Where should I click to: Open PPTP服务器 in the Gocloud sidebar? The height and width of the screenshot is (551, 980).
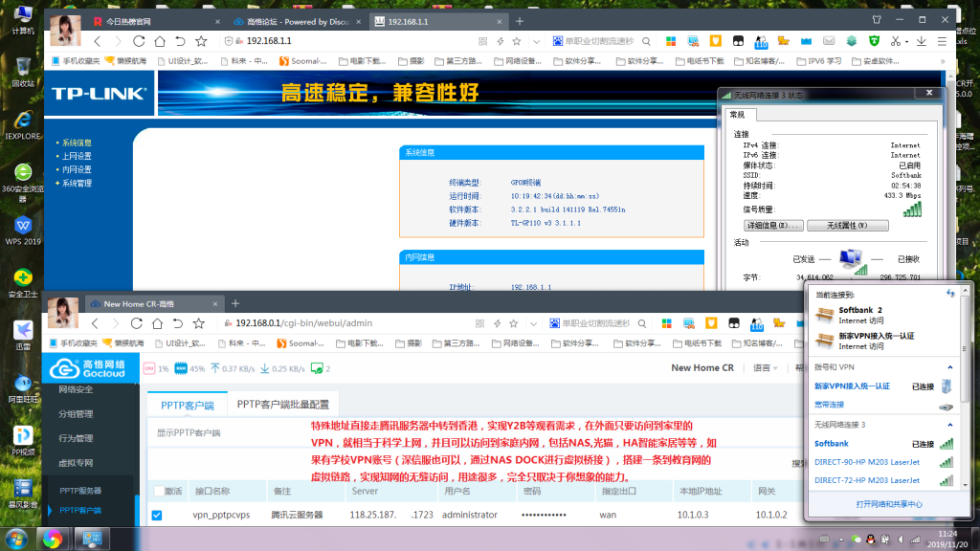click(80, 491)
